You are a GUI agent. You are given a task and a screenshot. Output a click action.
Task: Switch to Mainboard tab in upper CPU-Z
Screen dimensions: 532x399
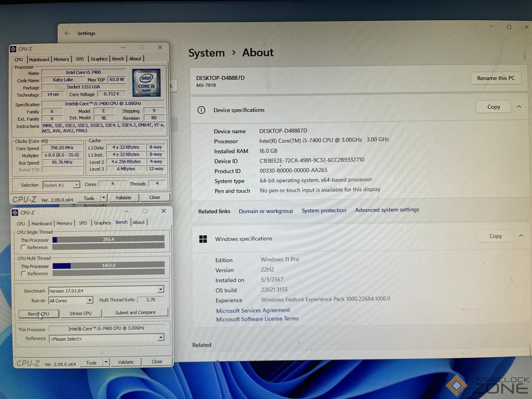(39, 59)
